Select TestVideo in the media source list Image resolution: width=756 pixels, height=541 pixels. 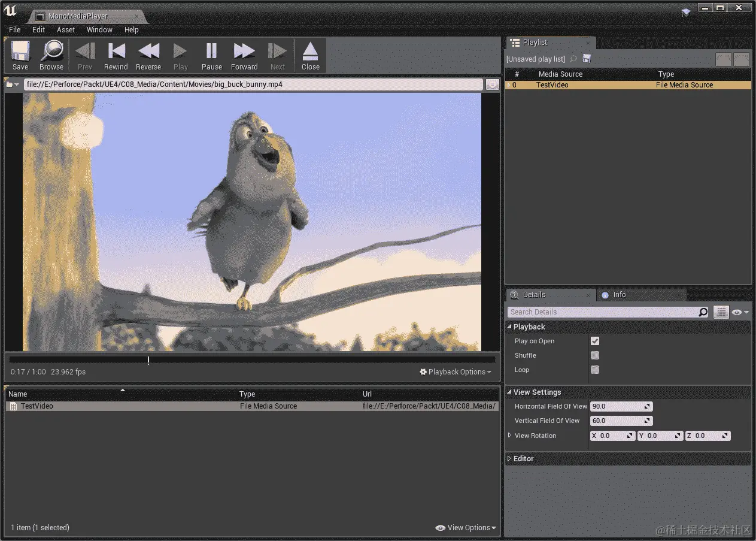click(252, 406)
